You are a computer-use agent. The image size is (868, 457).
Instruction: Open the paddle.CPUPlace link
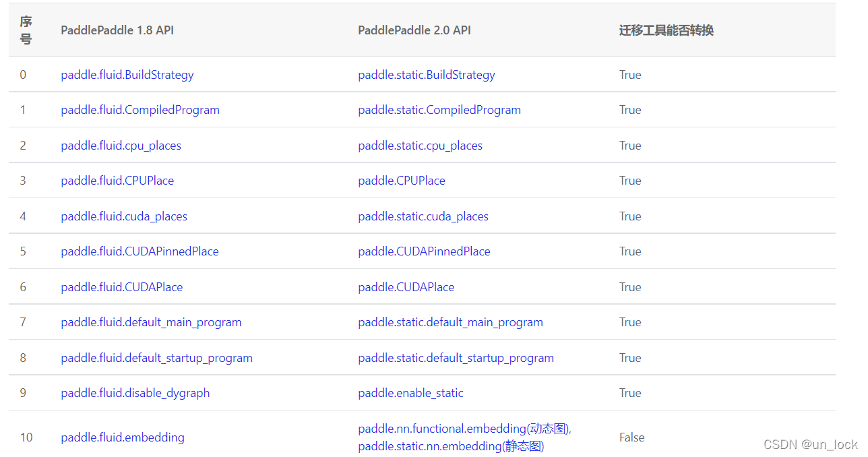point(402,181)
